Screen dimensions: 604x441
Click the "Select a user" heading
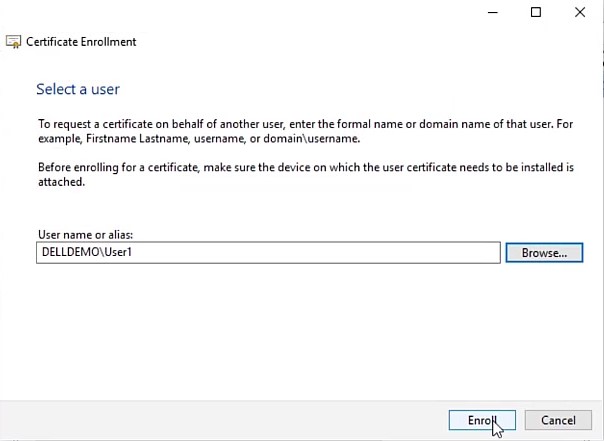click(x=78, y=89)
